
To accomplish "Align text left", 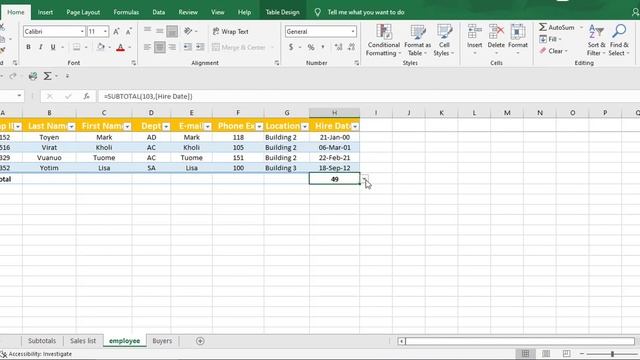I will pyautogui.click(x=147, y=47).
